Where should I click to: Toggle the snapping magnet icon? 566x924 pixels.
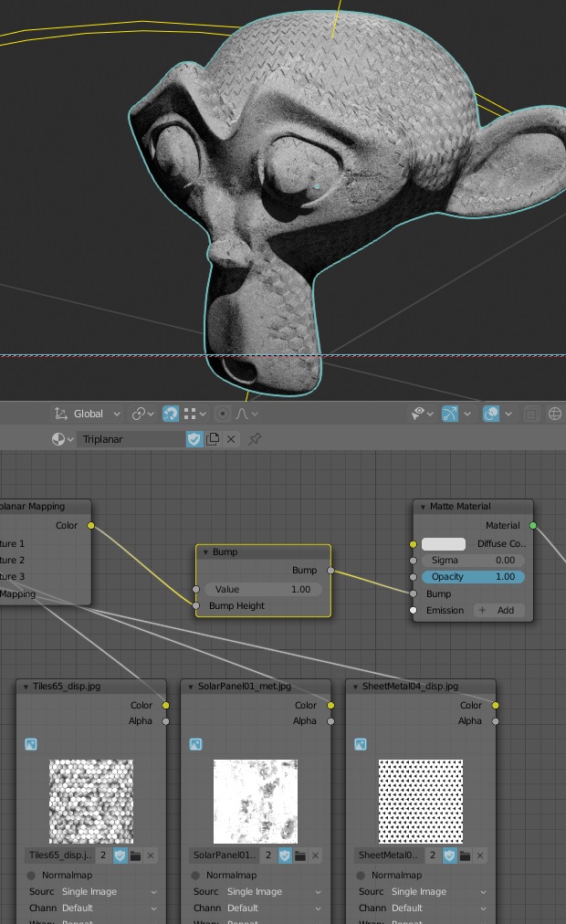[x=171, y=414]
